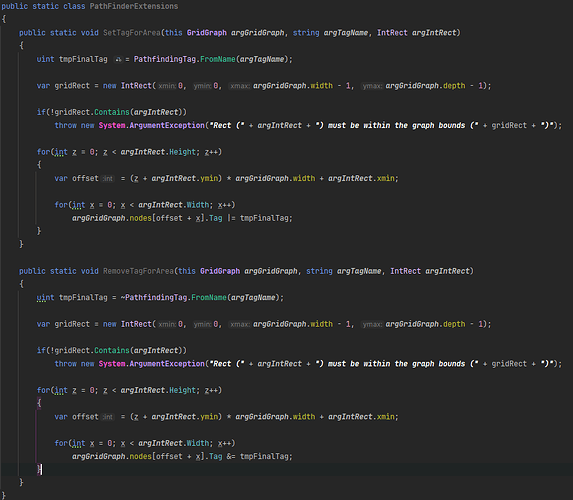Click the ~PathfindingTag expression in RemoveTagForArea
573x500 pixels.
click(x=154, y=298)
